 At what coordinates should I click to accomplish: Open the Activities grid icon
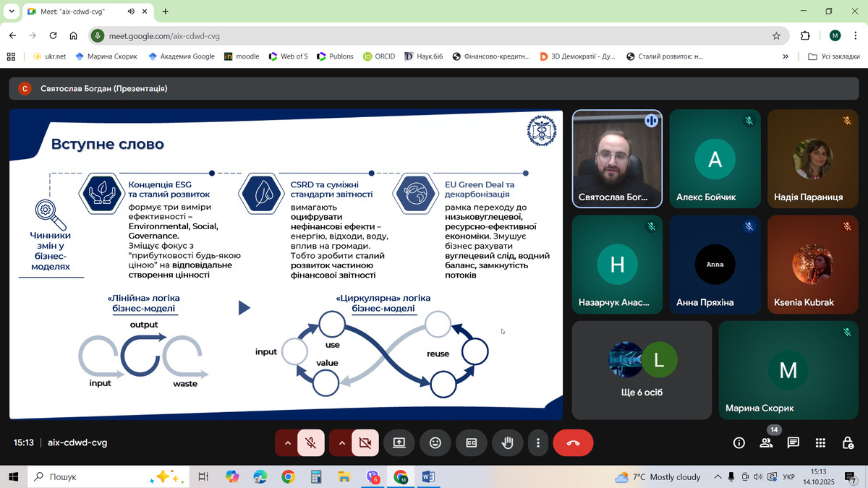coord(820,443)
